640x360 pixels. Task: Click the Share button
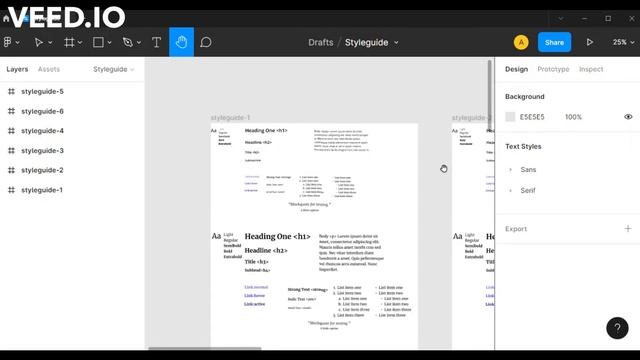(x=554, y=42)
